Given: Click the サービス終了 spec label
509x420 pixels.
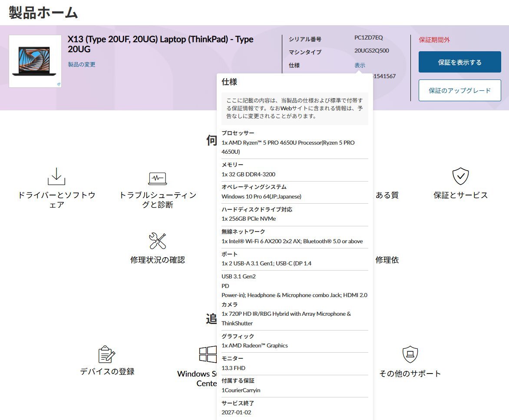Looking at the screenshot, I should click(x=238, y=403).
